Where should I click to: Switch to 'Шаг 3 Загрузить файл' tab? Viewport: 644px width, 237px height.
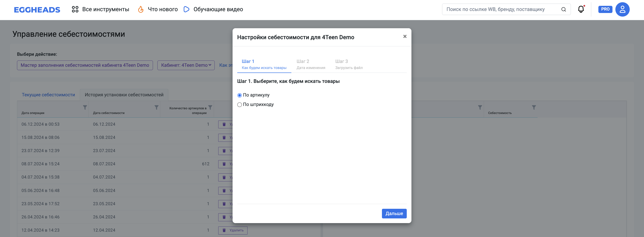pos(349,64)
